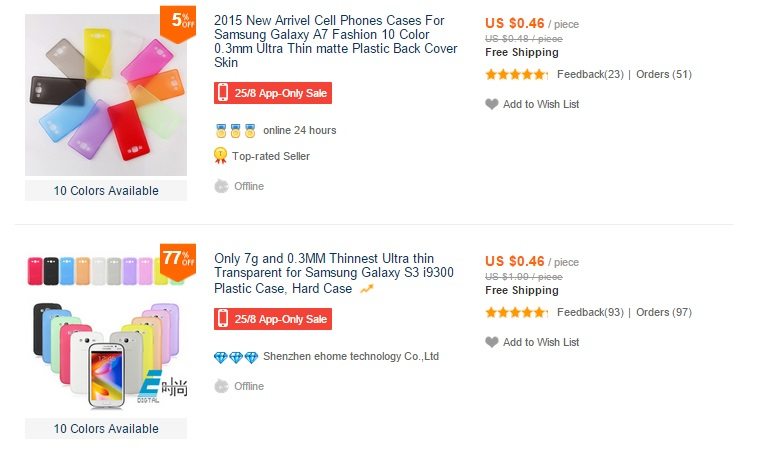
Task: Click the Galaxy S3 cases product thumbnail
Action: pyautogui.click(x=106, y=330)
